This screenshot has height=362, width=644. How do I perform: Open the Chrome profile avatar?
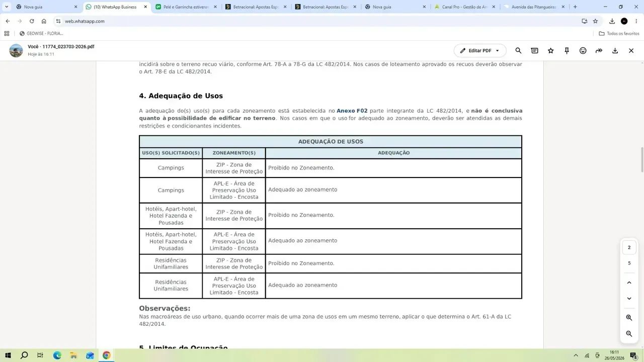[x=624, y=21]
